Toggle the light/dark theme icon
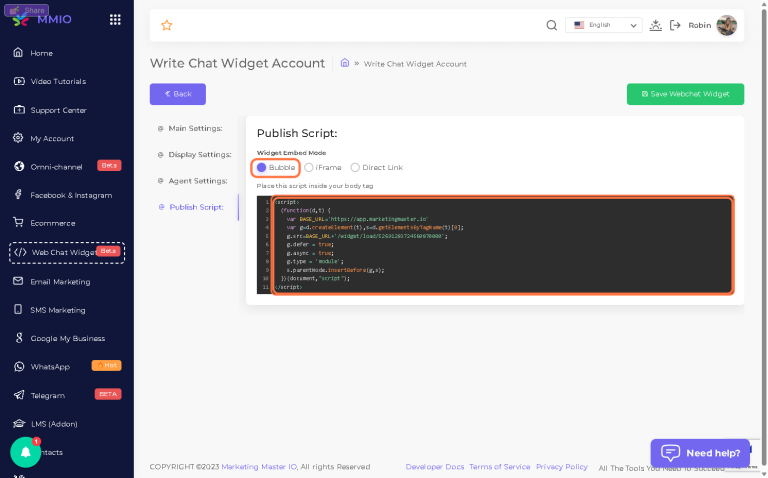768x478 pixels. (655, 25)
